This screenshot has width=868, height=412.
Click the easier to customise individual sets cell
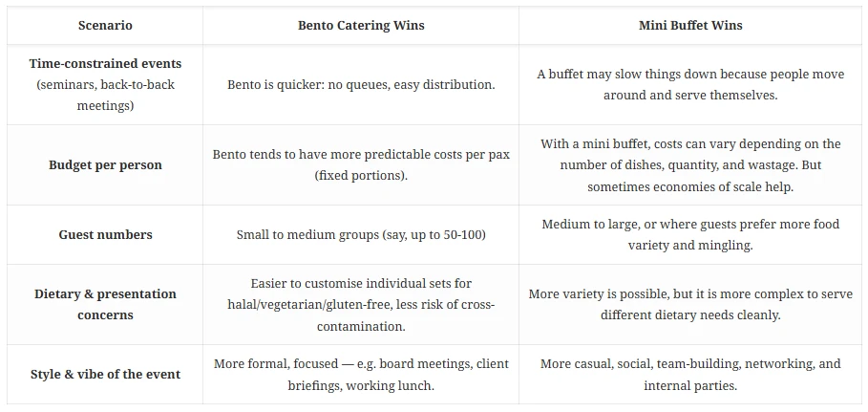click(361, 304)
